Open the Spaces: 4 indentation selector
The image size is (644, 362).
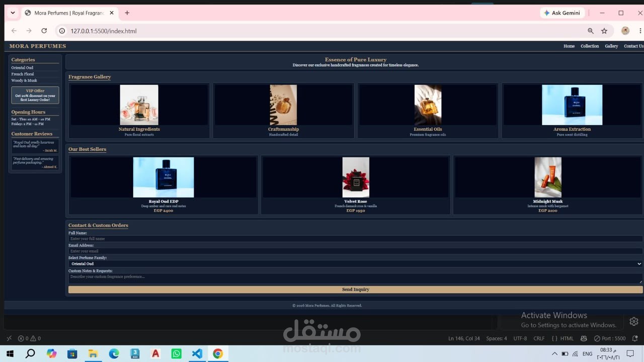coord(497,338)
